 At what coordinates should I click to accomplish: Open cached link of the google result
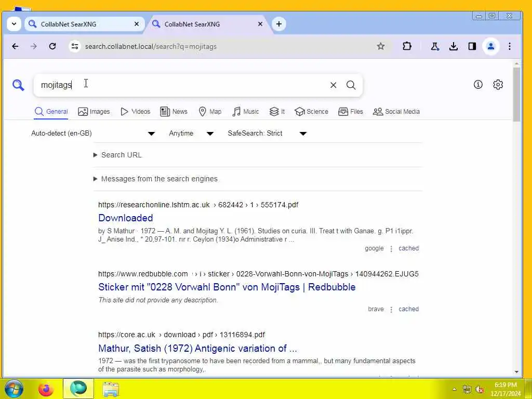[408, 248]
